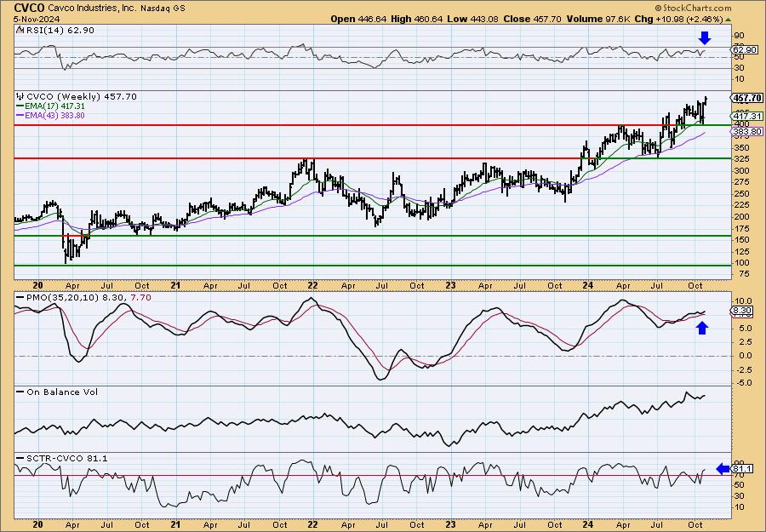The image size is (766, 532).
Task: Click year 23 on the bottom time axis
Action: click(450, 525)
